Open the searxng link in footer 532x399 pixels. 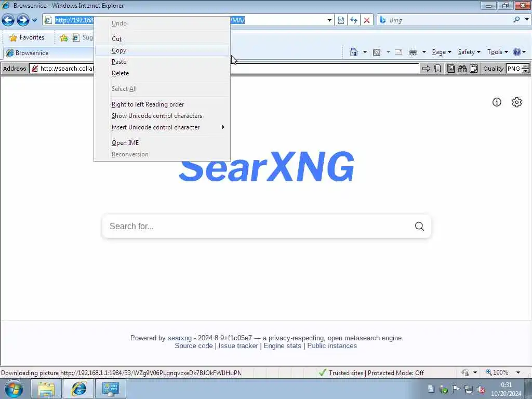tap(179, 338)
